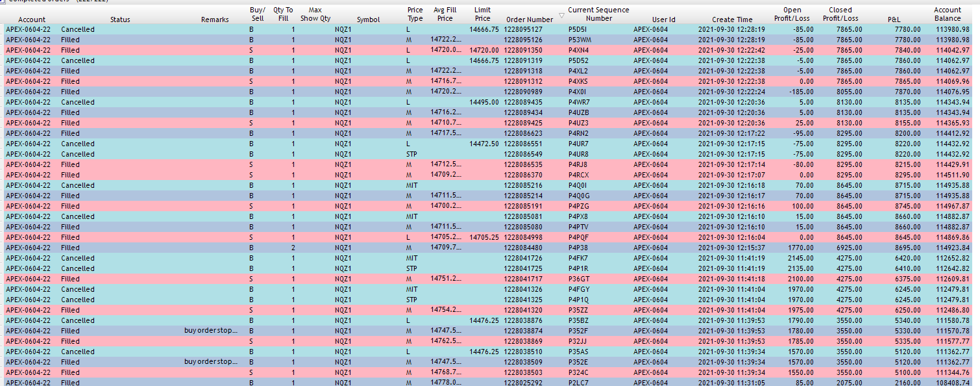Select sequence number P324C
The width and height of the screenshot is (980, 386).
[578, 372]
